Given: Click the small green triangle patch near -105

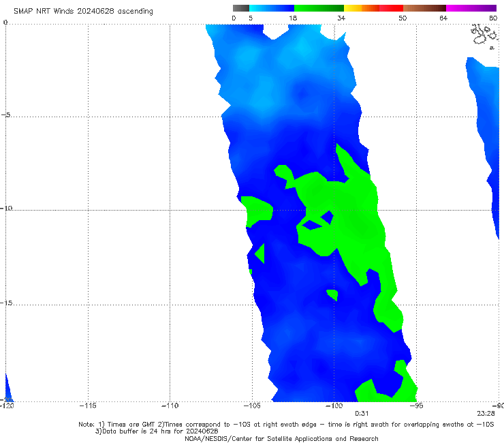Looking at the screenshot, I should point(261,254).
